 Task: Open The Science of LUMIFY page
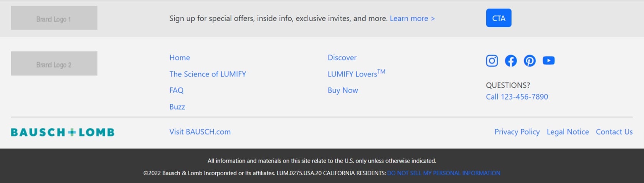tap(208, 74)
